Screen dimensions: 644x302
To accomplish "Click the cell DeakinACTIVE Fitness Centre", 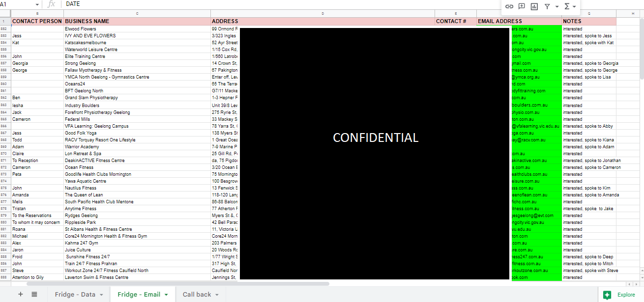I will (137, 161).
